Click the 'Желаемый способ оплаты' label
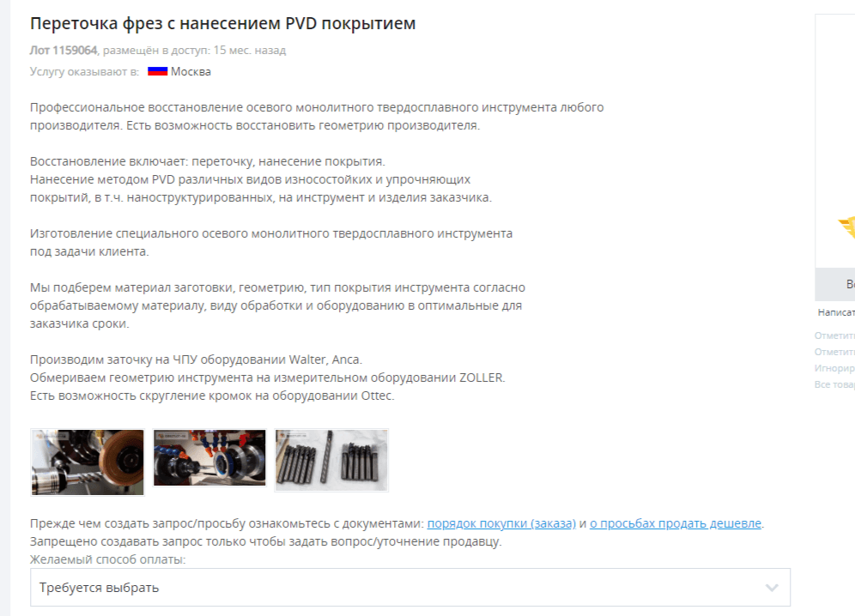Viewport: 855px width, 616px height. (x=107, y=559)
